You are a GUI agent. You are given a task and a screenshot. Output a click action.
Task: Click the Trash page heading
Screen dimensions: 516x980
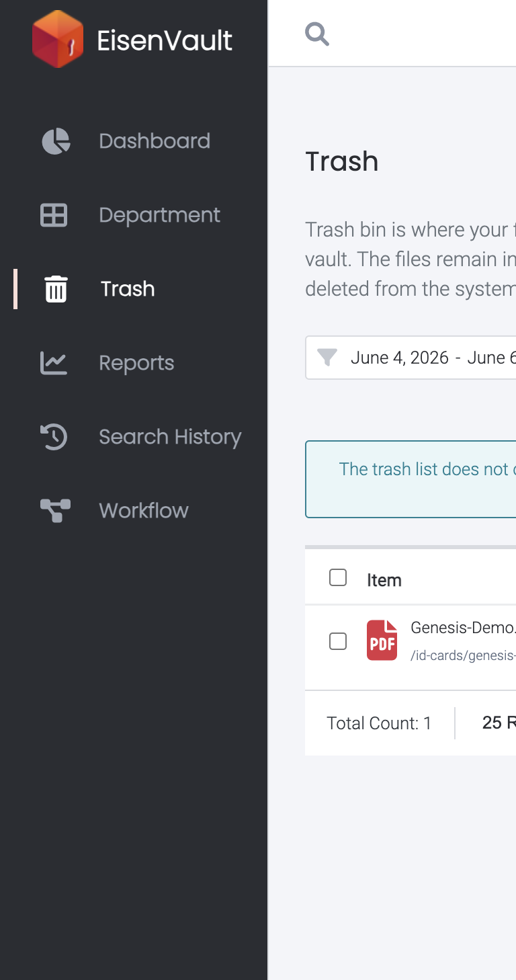coord(342,161)
